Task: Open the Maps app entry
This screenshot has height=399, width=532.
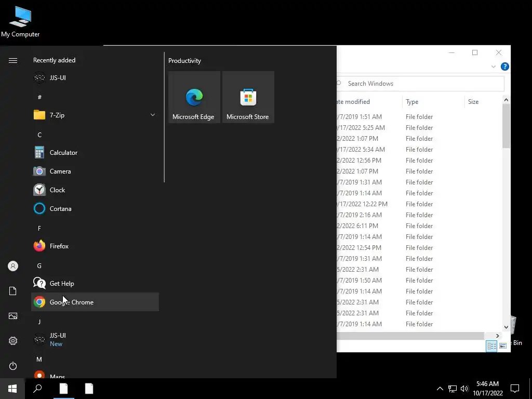Action: 95,374
